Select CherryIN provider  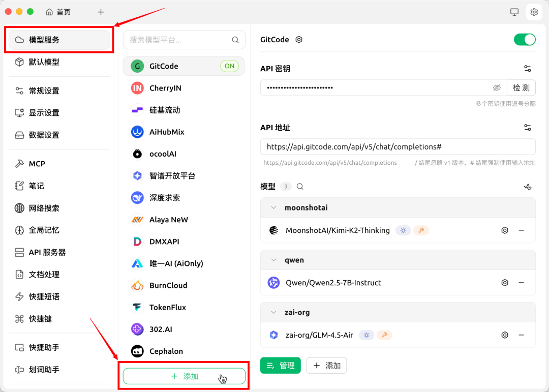tap(184, 88)
